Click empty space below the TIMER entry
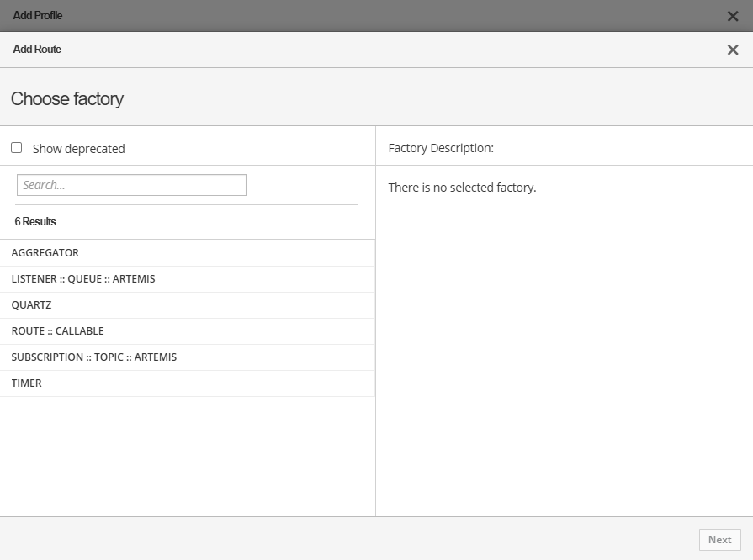 187,454
